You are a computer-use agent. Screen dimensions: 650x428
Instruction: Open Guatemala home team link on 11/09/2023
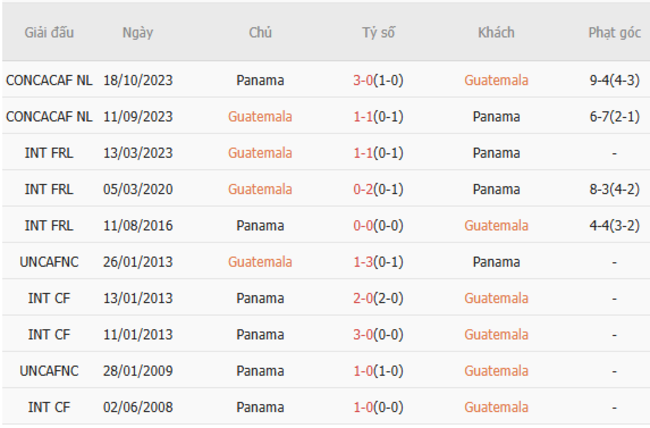pos(260,116)
